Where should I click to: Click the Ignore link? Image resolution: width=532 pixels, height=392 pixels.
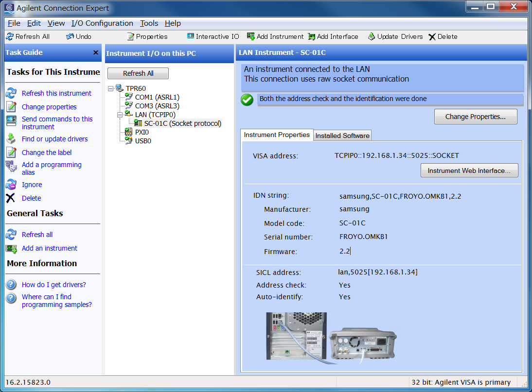coord(32,185)
